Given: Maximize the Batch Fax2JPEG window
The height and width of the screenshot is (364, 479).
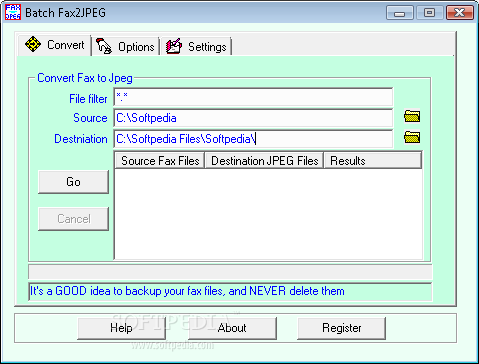Looking at the screenshot, I should (429, 13).
